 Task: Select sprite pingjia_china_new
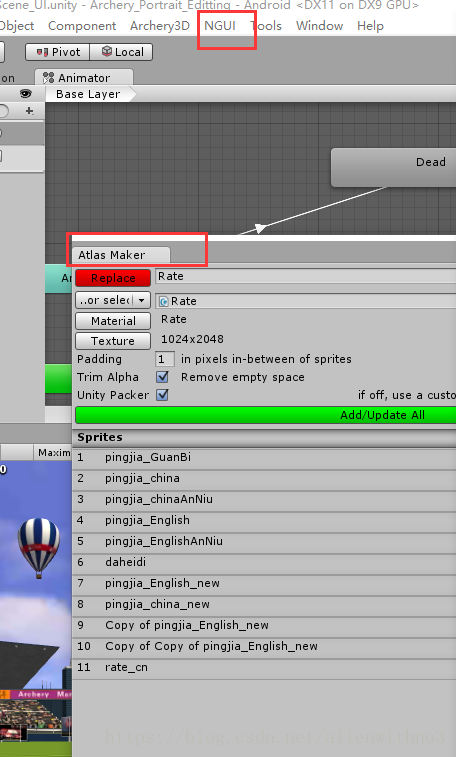(264, 604)
